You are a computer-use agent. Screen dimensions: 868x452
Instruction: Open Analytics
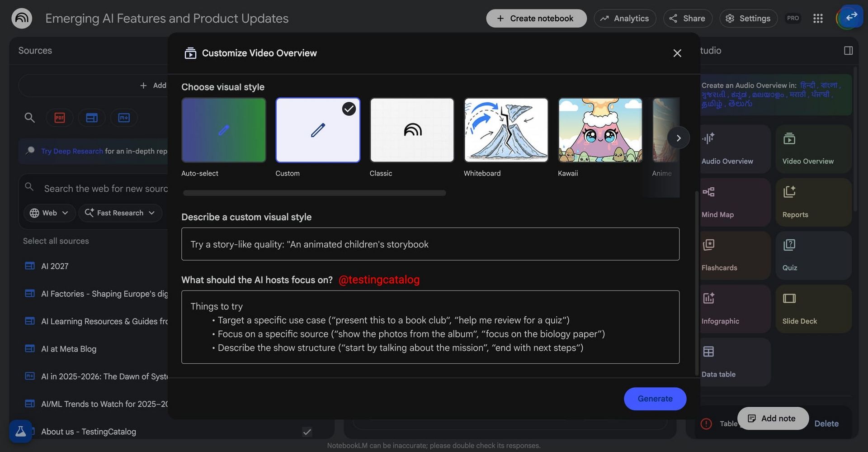(625, 19)
